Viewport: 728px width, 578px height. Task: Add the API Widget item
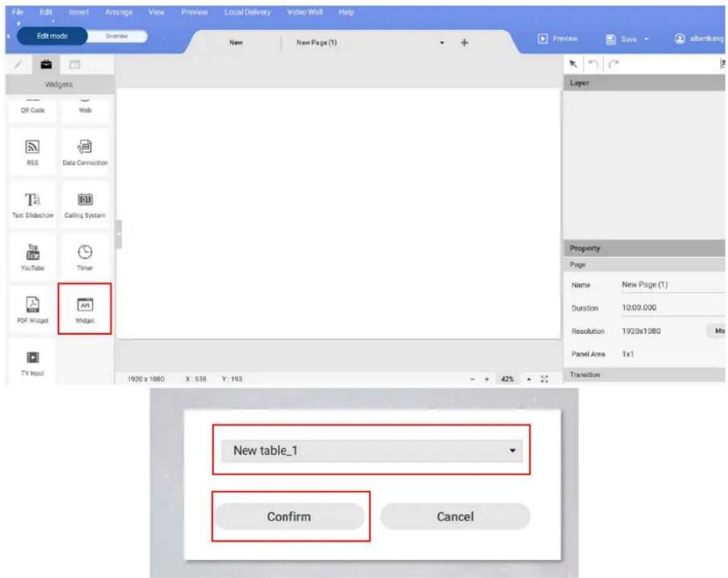tap(85, 309)
